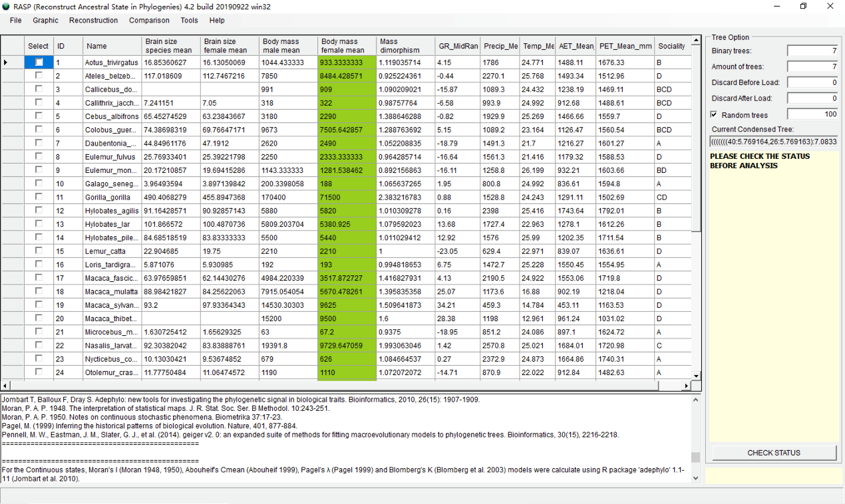Open the Reconstruction menu

tap(94, 20)
